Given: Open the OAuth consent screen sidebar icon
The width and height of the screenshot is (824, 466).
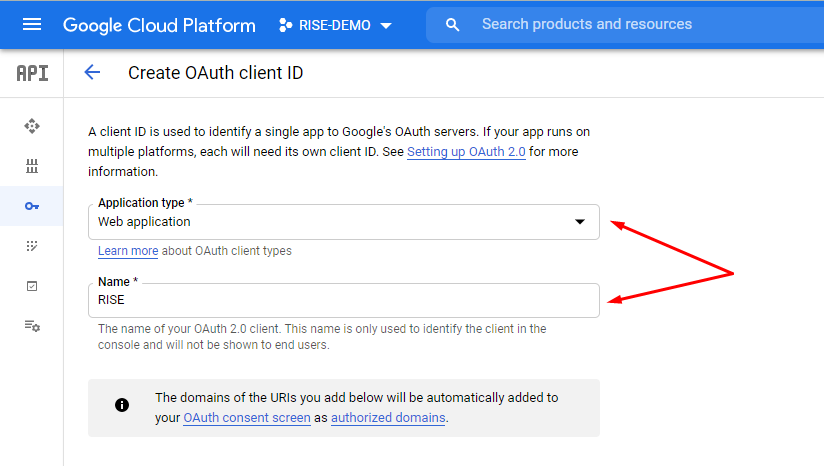Looking at the screenshot, I should tap(32, 246).
